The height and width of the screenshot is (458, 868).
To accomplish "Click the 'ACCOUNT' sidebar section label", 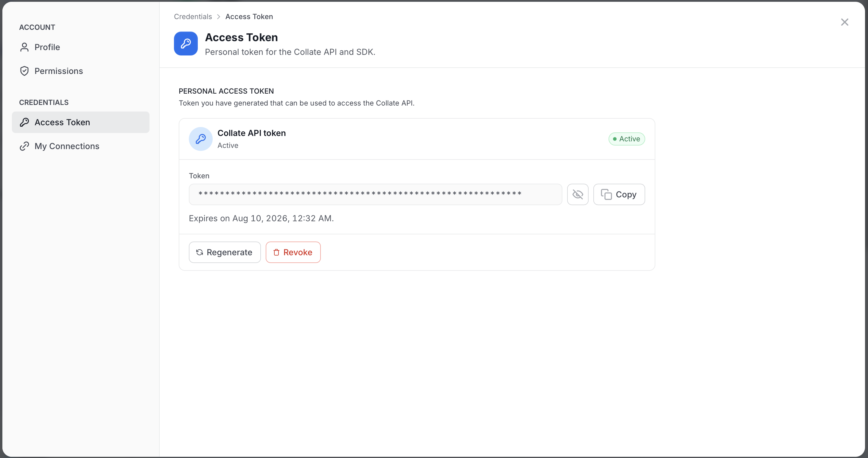I will point(37,27).
